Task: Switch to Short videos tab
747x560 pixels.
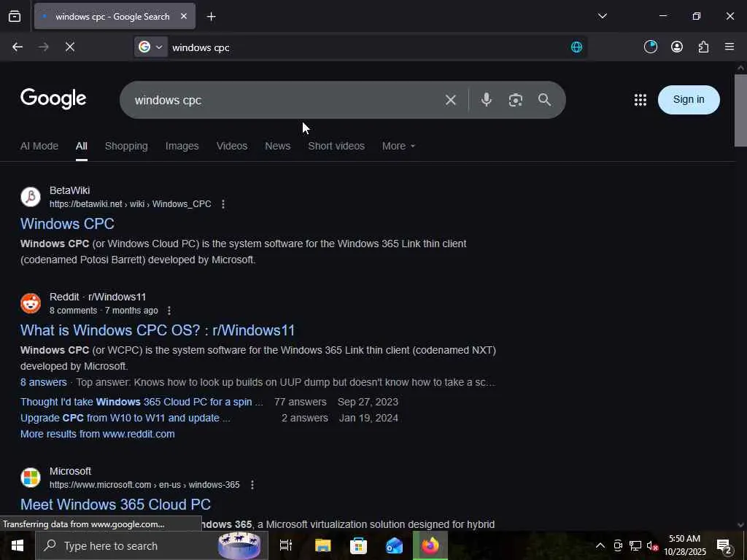Action: 336,146
